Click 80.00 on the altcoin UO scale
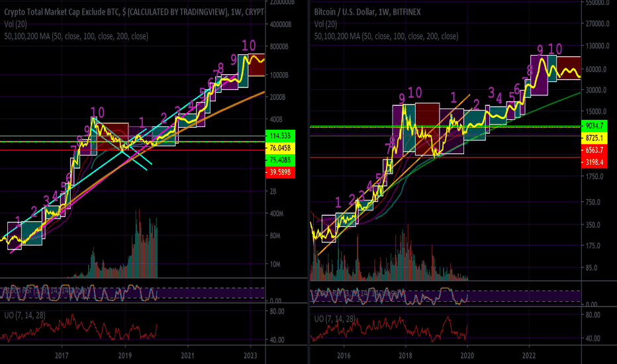The height and width of the screenshot is (364, 617). (x=277, y=311)
